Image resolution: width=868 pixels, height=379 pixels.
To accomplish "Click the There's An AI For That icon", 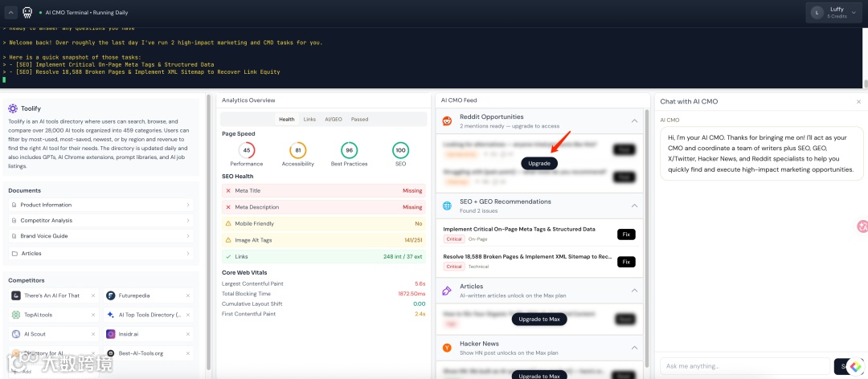I will (16, 295).
